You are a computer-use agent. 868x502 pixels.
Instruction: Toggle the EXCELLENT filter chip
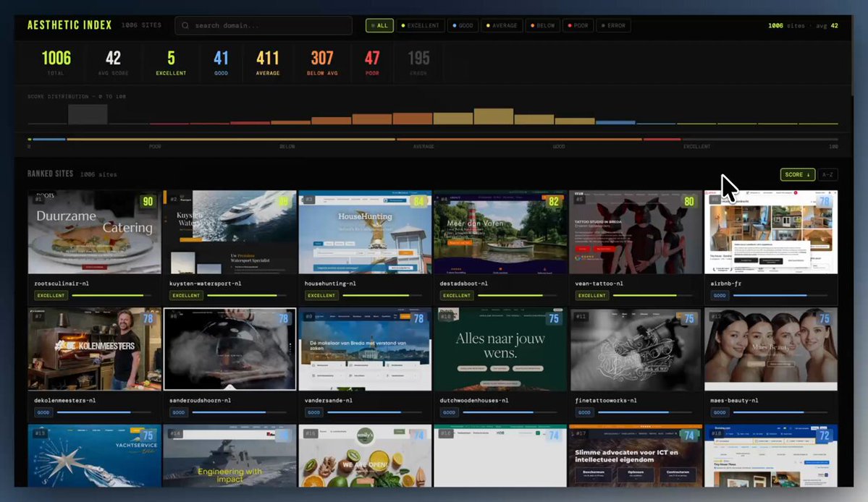[420, 25]
